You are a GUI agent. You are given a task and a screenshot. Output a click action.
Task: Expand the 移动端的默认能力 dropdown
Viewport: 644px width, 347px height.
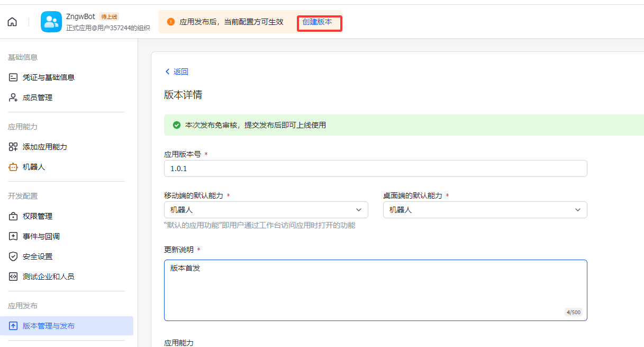(x=266, y=210)
